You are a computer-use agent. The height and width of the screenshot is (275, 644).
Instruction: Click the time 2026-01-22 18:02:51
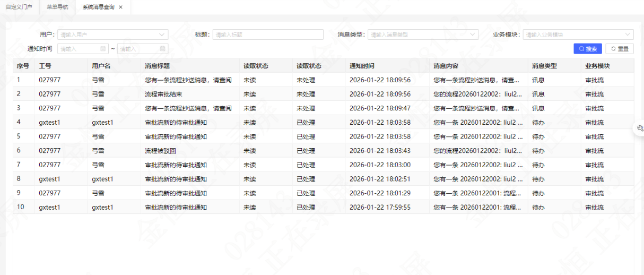380,179
